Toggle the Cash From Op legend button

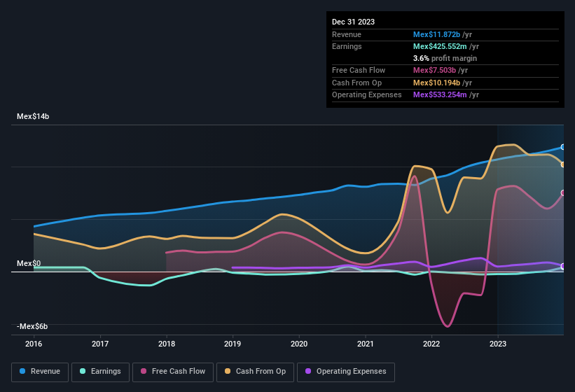point(255,372)
